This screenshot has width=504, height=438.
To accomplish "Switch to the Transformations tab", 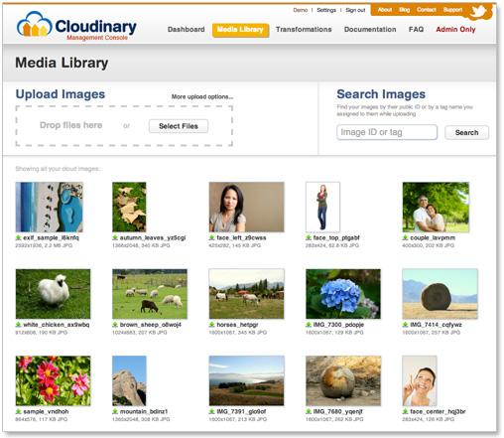I will click(304, 30).
